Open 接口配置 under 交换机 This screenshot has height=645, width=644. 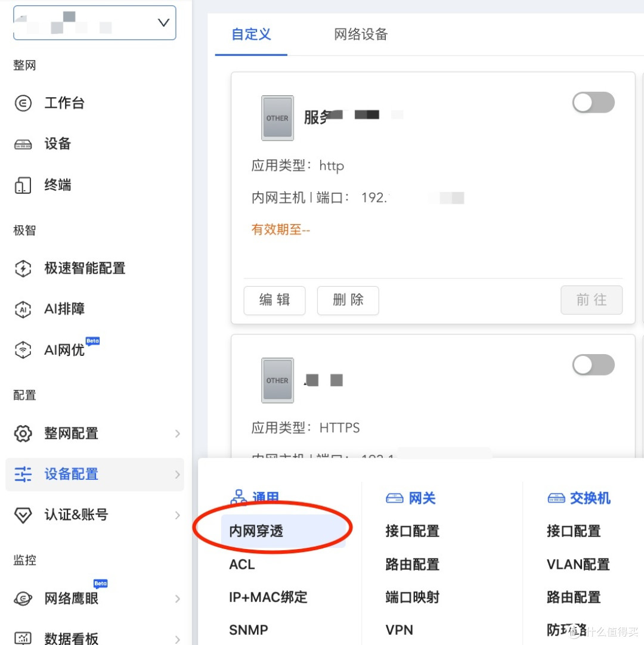(574, 531)
